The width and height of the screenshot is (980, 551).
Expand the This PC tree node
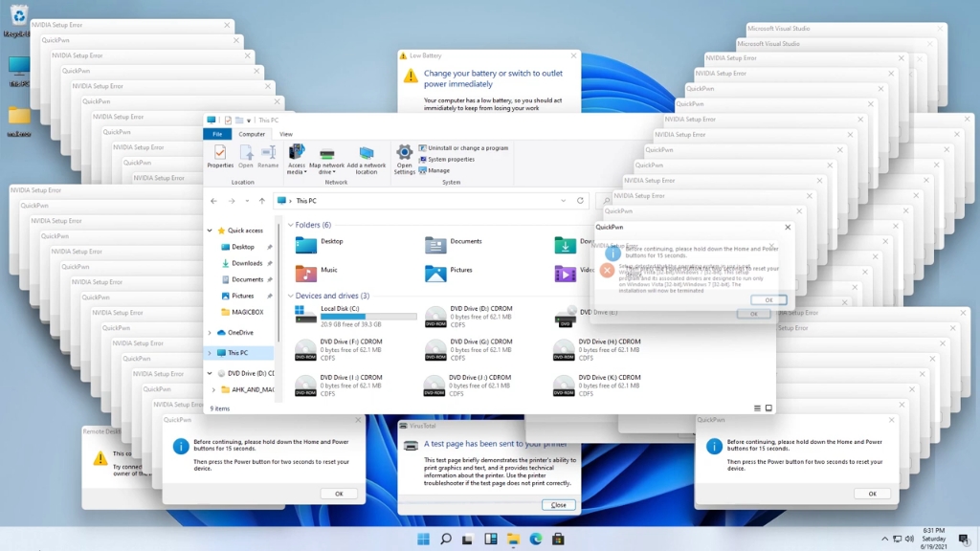[x=210, y=353]
